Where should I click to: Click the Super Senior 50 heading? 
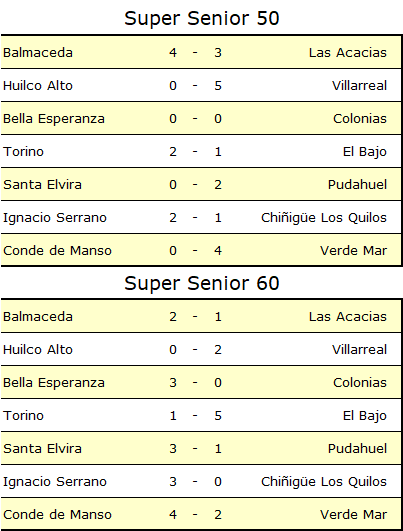coord(202,18)
